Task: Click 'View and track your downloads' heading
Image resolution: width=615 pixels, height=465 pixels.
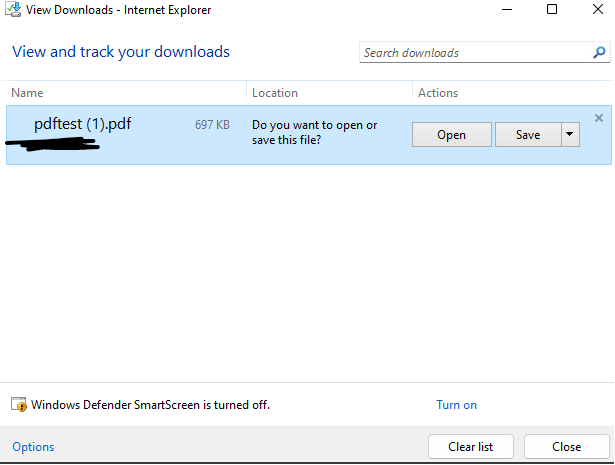Action: pos(121,52)
